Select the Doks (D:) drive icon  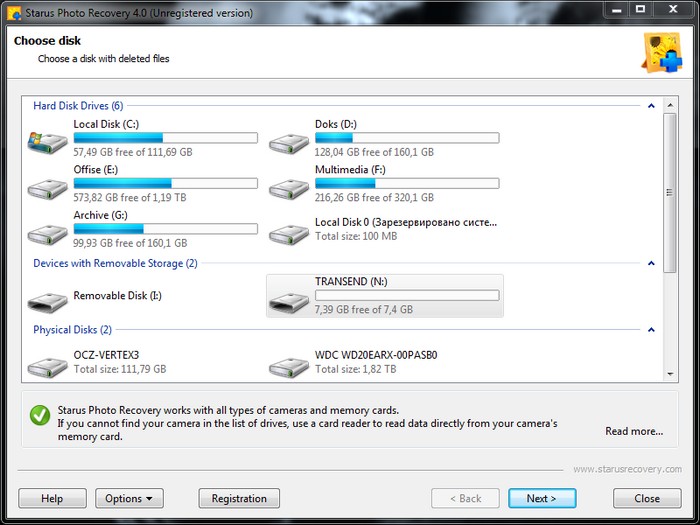[289, 144]
